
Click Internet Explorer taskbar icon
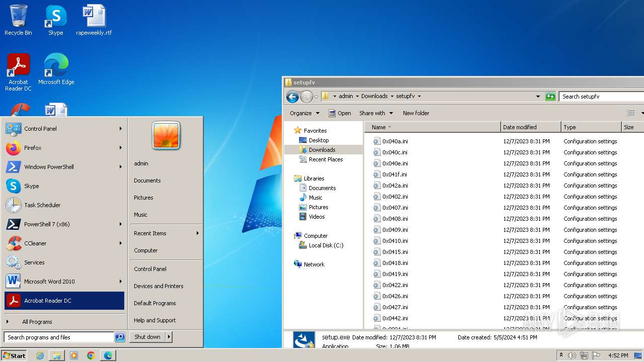pos(40,355)
